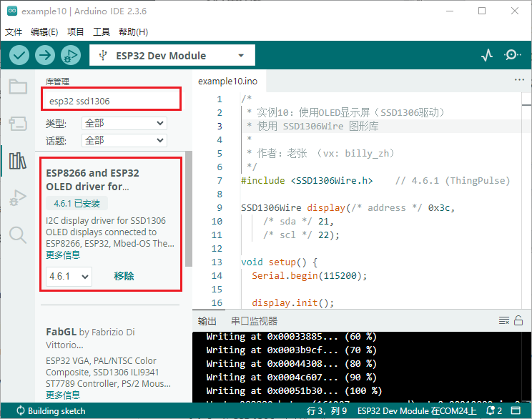Open the 话题 filter dropdown
Screen dimensions: 532x419
tap(124, 140)
